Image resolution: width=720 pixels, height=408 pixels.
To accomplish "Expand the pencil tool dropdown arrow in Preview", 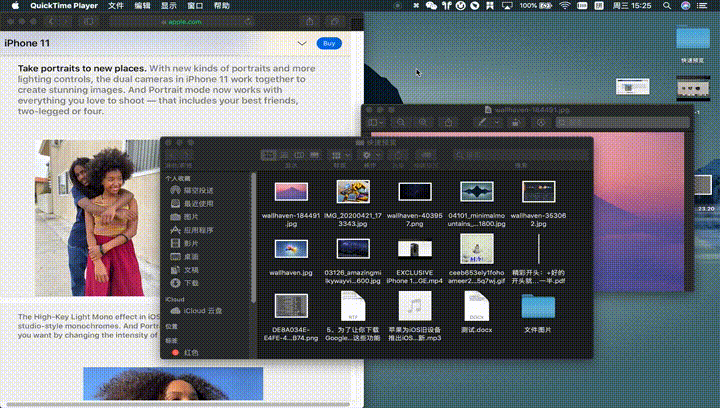I will [496, 122].
